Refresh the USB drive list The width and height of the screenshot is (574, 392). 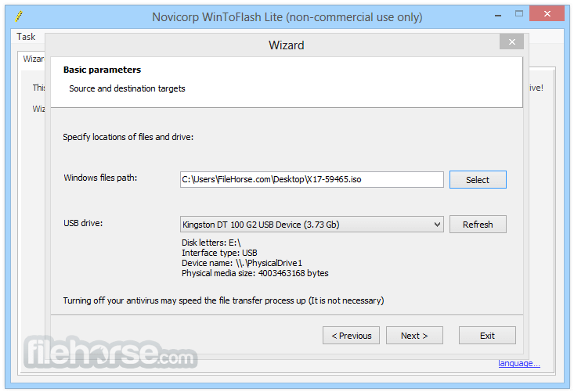tap(478, 224)
